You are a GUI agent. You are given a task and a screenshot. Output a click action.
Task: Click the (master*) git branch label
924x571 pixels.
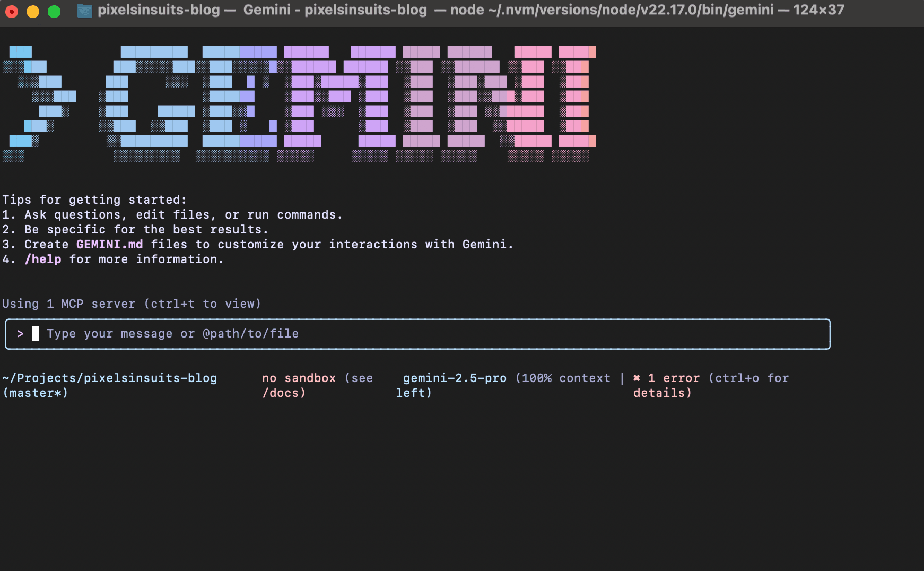35,393
